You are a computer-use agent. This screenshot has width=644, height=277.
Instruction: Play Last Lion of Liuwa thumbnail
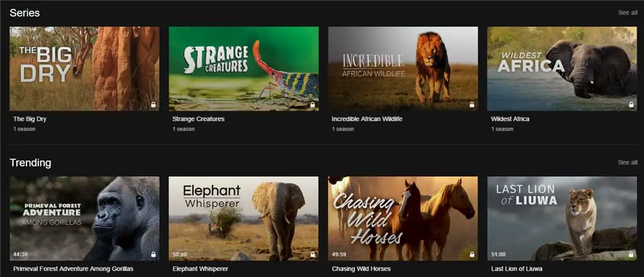point(562,219)
